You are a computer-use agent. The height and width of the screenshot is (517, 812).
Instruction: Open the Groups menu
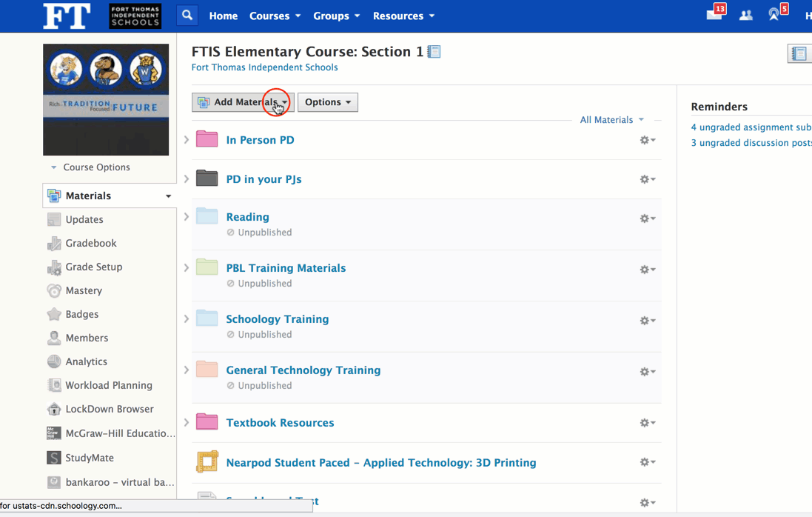pyautogui.click(x=337, y=16)
